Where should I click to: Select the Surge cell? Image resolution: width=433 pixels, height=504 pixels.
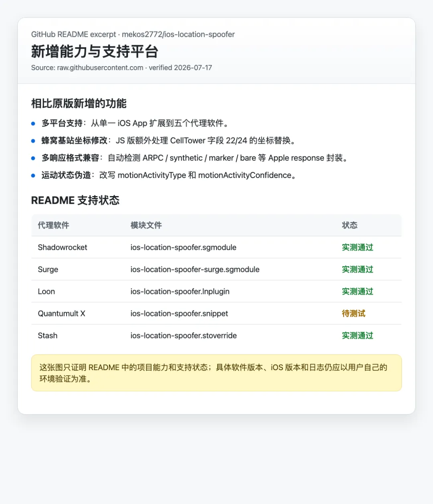tap(48, 269)
